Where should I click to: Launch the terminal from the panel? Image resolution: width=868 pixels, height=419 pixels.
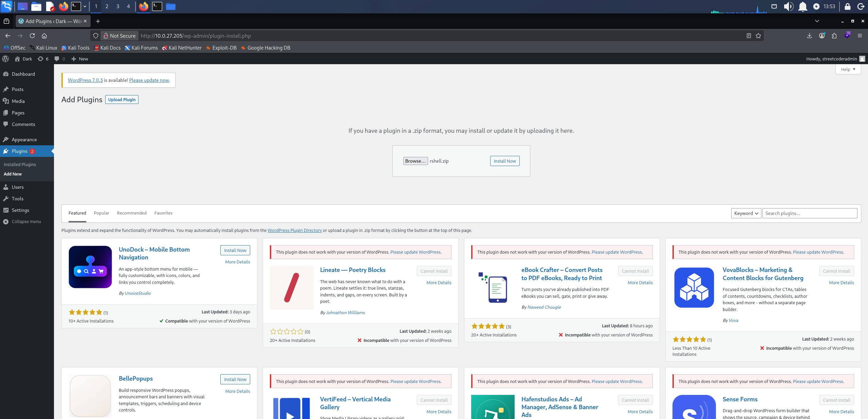[76, 6]
